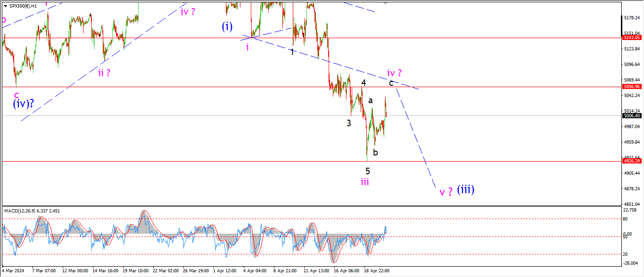Select the 5178.24 price scale value
The width and height of the screenshot is (644, 277).
(631, 18)
